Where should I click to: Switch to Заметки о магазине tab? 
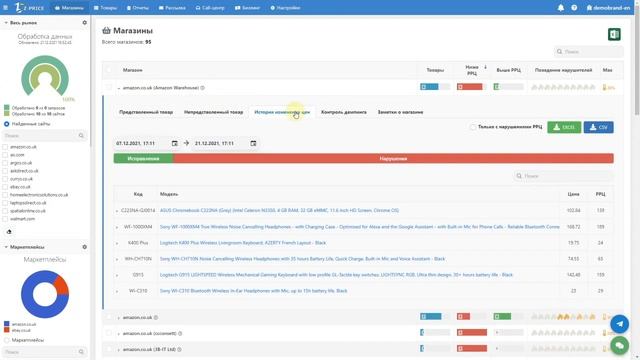tap(400, 112)
